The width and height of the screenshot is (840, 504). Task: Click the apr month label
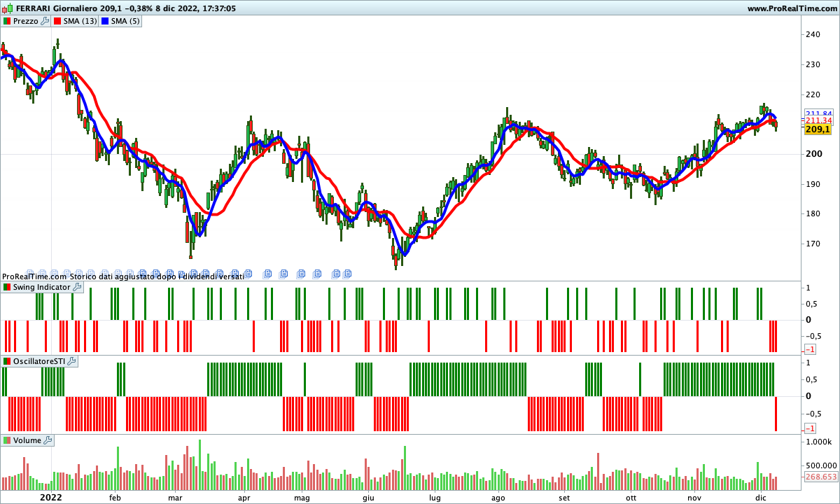pyautogui.click(x=244, y=498)
